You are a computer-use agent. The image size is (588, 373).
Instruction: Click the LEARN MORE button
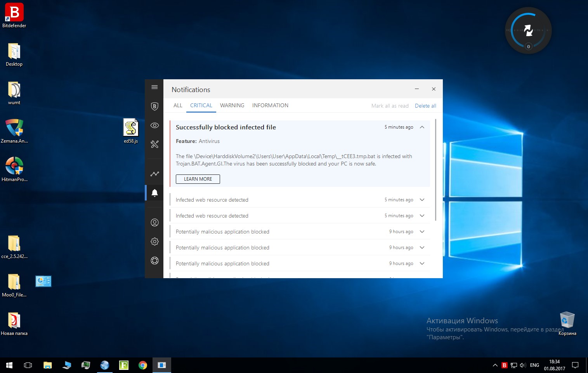pos(198,179)
